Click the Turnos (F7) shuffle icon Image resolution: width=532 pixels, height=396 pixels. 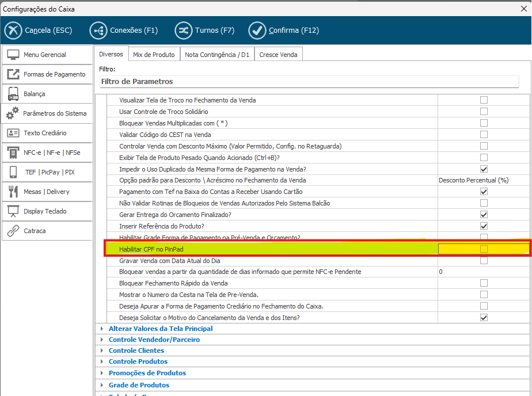coord(184,31)
